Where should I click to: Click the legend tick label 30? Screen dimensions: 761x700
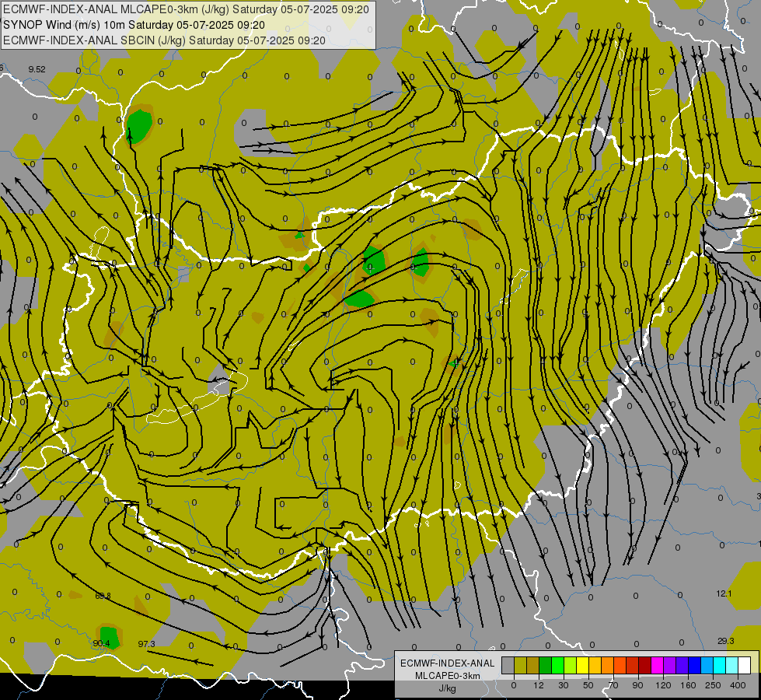[x=564, y=685]
